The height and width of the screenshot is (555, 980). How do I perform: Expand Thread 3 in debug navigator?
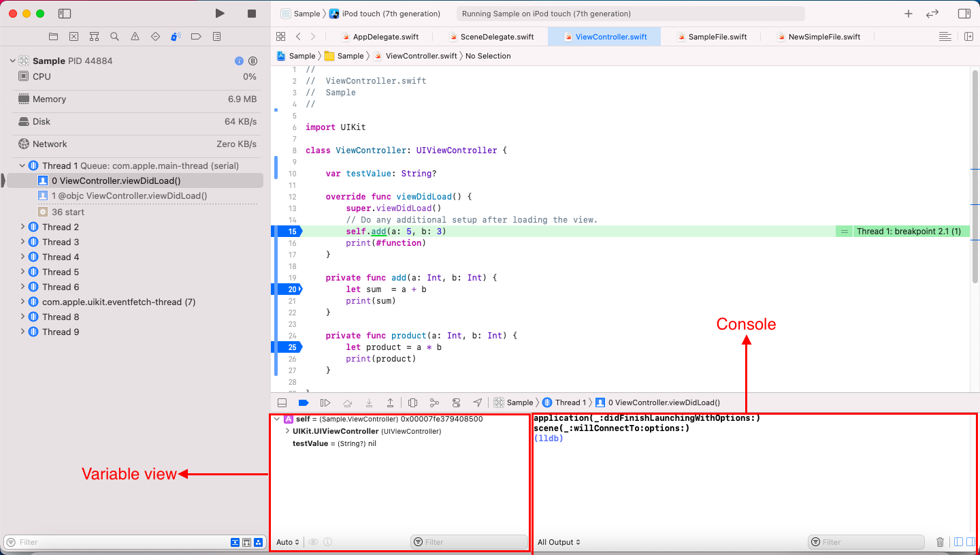tap(22, 242)
